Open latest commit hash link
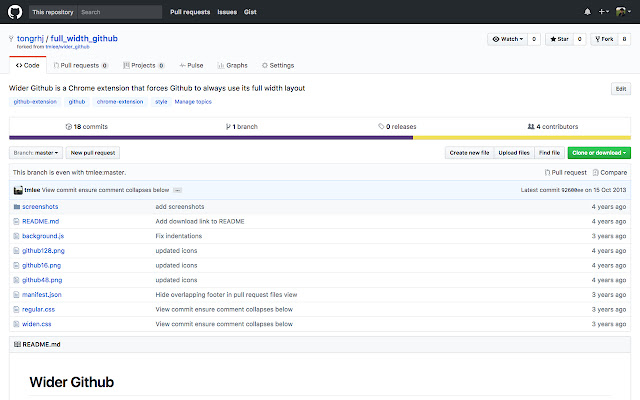This screenshot has width=640, height=400. click(x=572, y=190)
